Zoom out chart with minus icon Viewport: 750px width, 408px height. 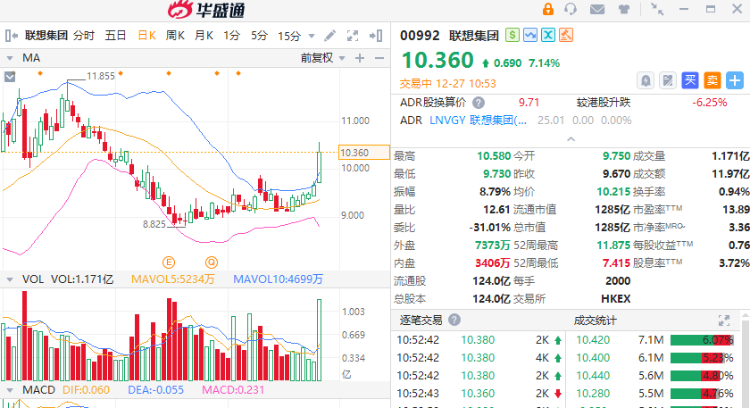click(379, 58)
